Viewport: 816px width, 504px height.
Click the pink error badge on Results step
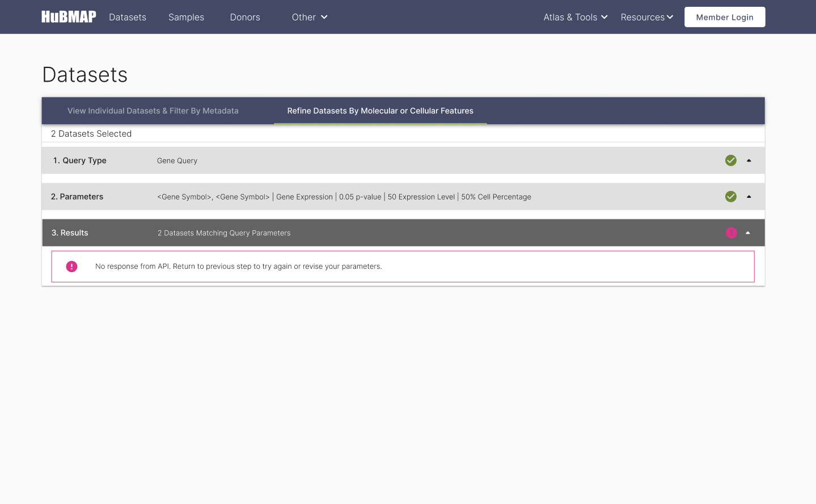tap(731, 232)
